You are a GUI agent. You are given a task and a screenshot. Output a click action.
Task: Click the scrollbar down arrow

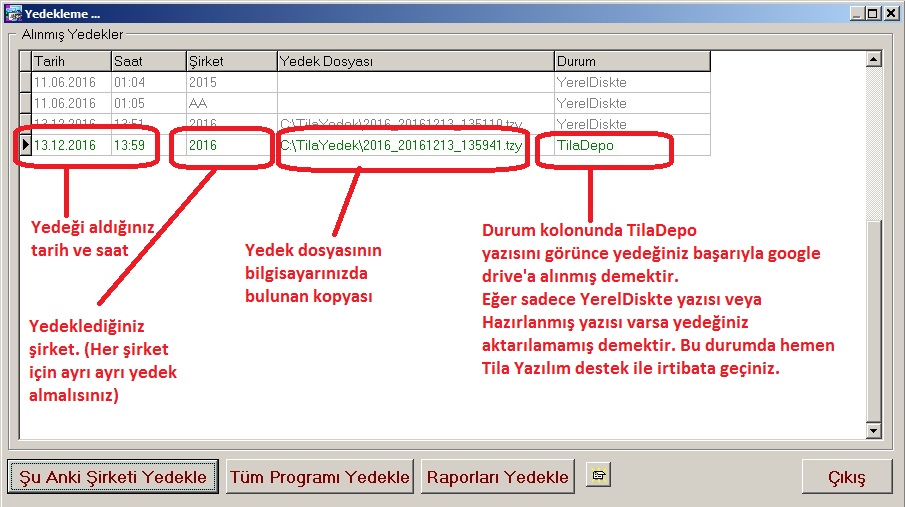[x=874, y=430]
